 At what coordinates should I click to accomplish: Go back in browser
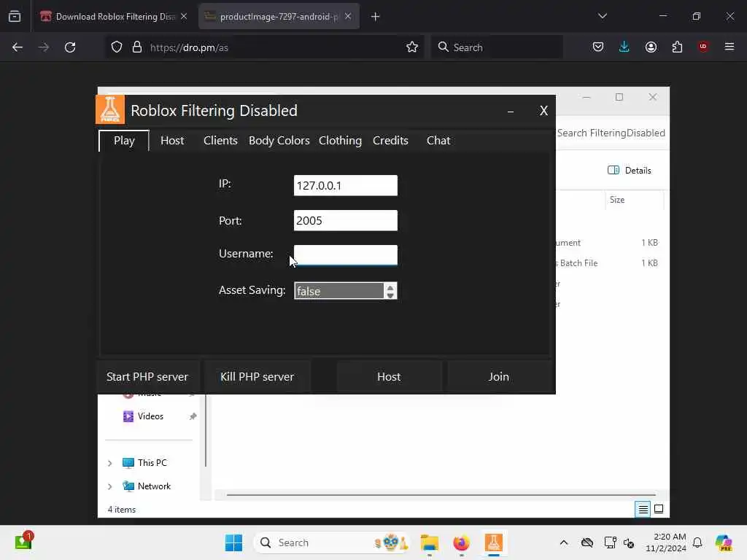tap(18, 47)
